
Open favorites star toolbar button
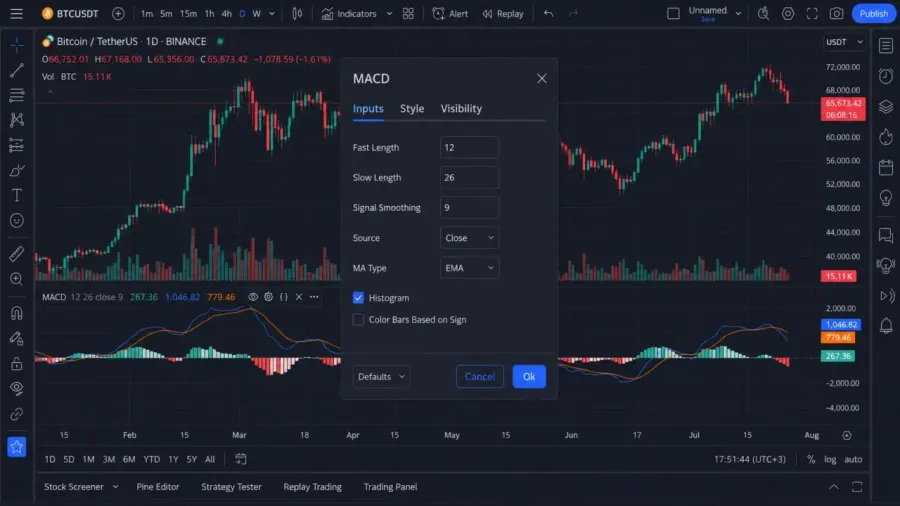[17, 447]
